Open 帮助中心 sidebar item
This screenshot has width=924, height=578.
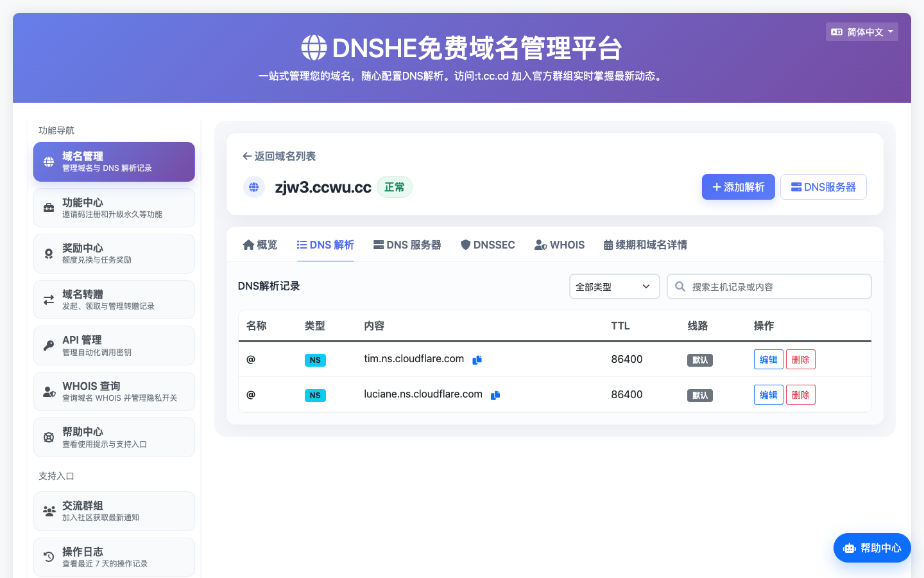114,437
